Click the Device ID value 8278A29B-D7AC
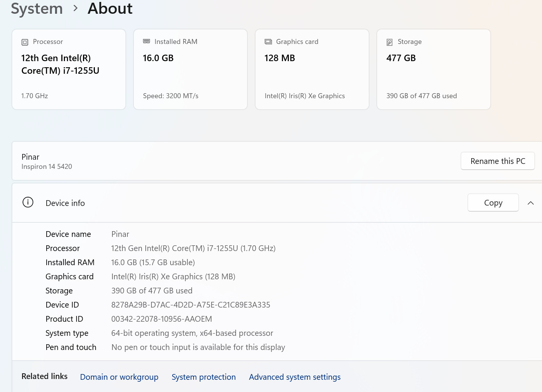Viewport: 542px width, 392px height. pyautogui.click(x=190, y=305)
